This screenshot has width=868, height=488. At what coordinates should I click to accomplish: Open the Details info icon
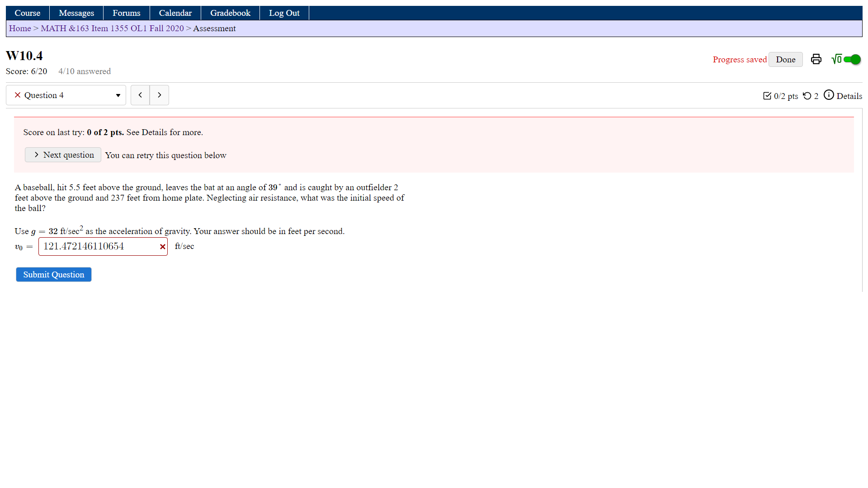pyautogui.click(x=829, y=95)
